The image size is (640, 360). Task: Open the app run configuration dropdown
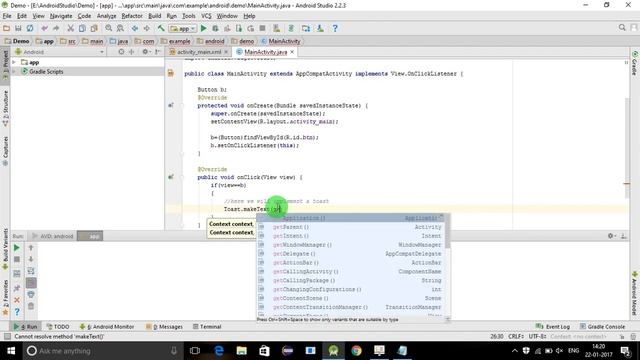pyautogui.click(x=183, y=29)
